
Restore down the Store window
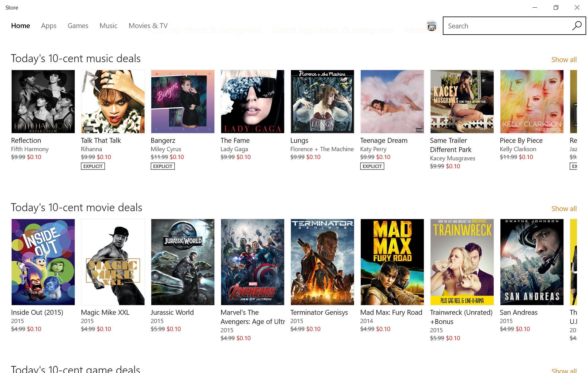(x=556, y=8)
